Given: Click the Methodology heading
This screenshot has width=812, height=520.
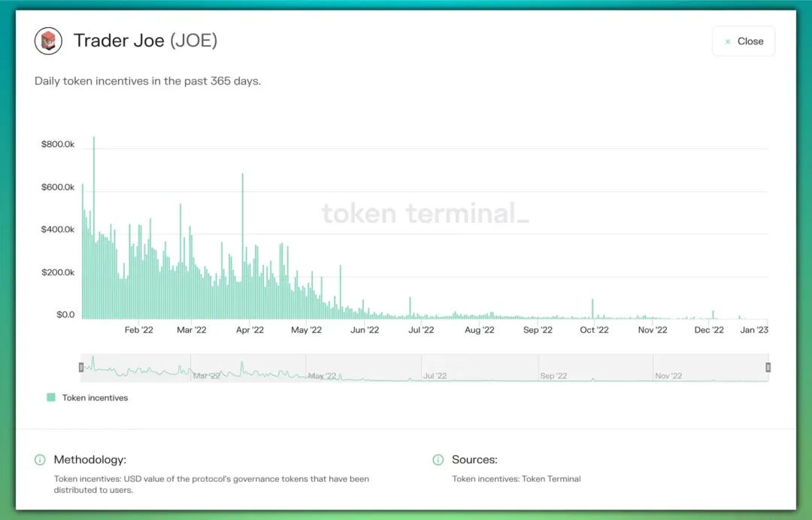Looking at the screenshot, I should 90,460.
